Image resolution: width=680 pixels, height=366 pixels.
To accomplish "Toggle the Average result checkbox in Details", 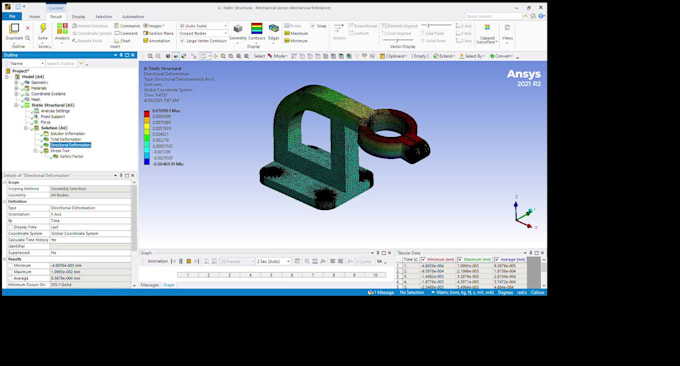I will (x=10, y=278).
